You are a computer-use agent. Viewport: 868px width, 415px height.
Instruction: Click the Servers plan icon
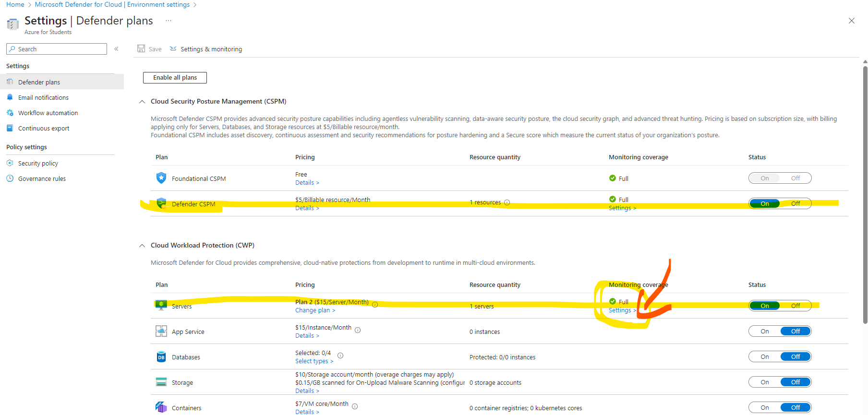point(161,306)
